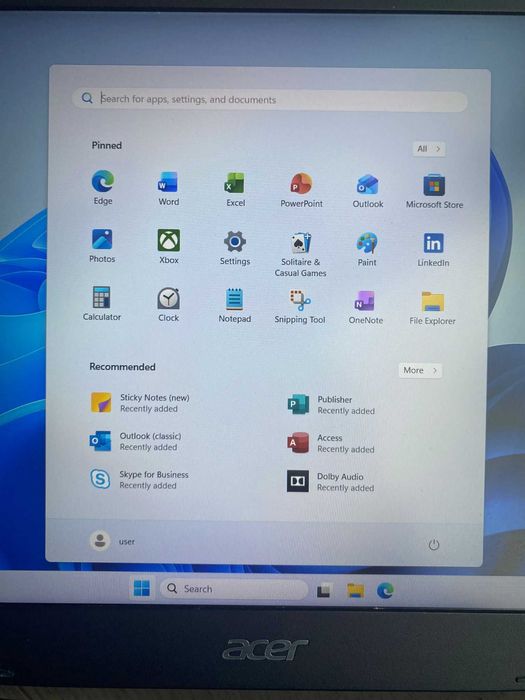The image size is (525, 700).
Task: Open the pinned Outlook app
Action: click(367, 191)
